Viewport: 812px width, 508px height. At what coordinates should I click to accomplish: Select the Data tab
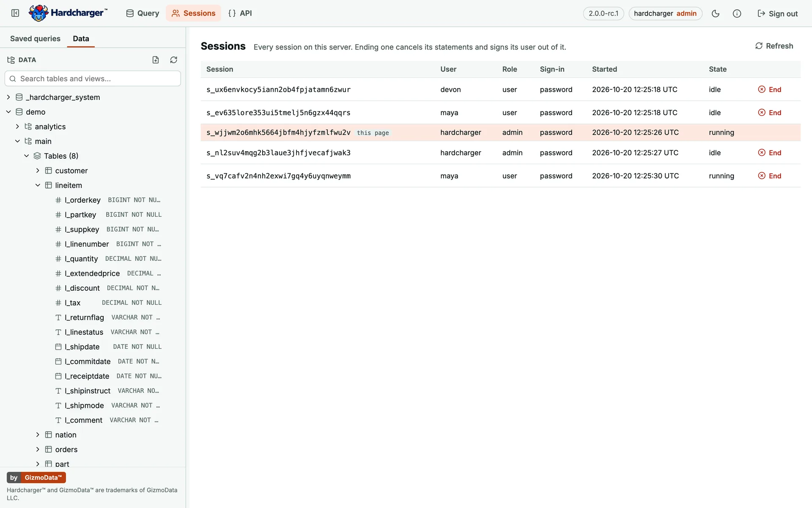click(81, 39)
